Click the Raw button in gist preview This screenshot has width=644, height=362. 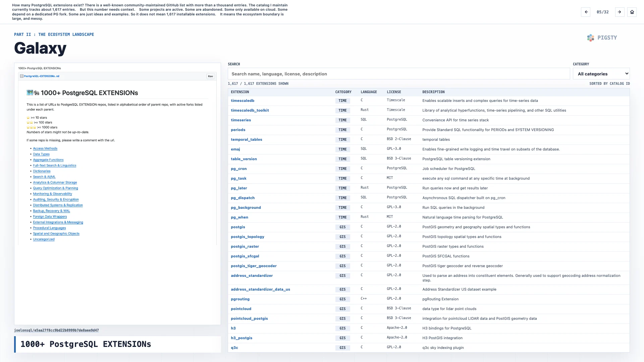point(210,76)
